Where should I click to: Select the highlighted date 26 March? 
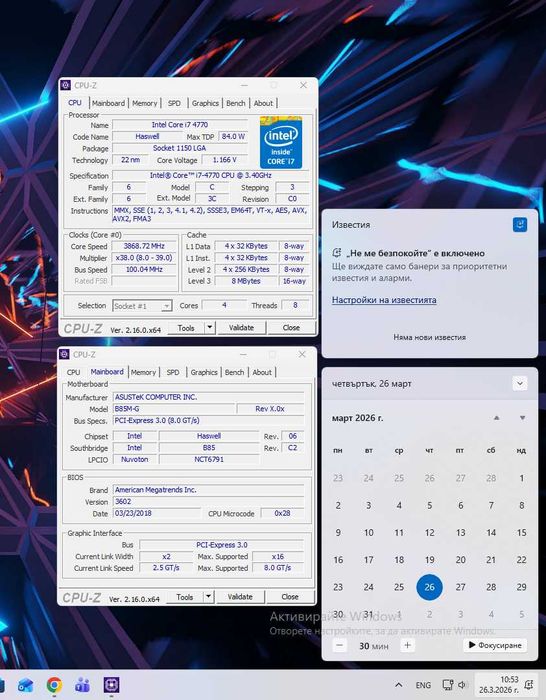click(429, 587)
